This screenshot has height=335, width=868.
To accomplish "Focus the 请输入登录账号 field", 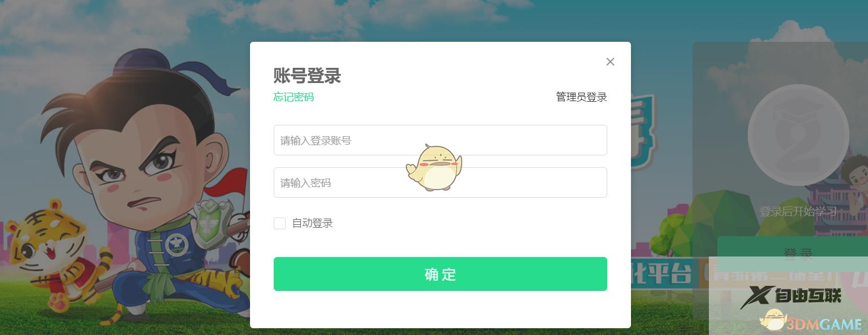I will pyautogui.click(x=440, y=140).
